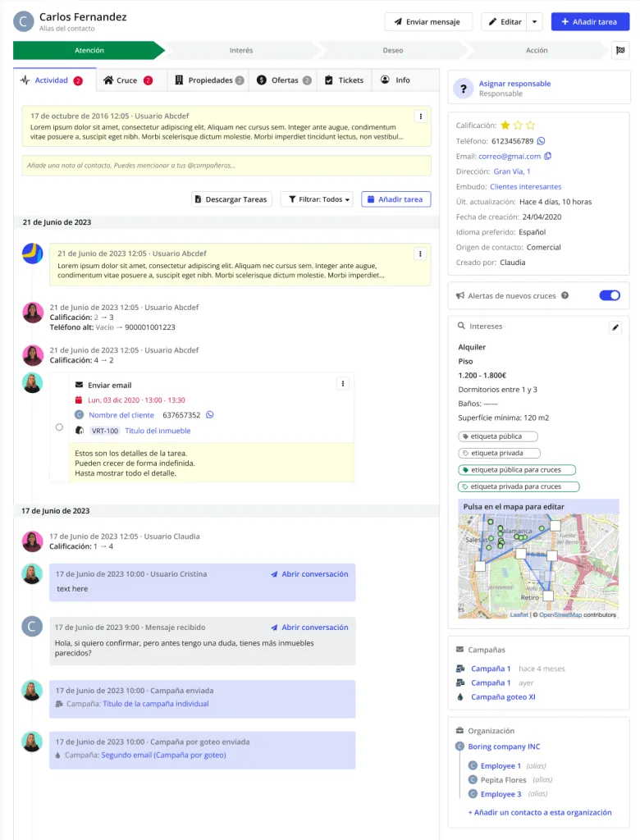Image resolution: width=640 pixels, height=840 pixels.
Task: Select the Deseo funnel stage
Action: click(x=393, y=50)
